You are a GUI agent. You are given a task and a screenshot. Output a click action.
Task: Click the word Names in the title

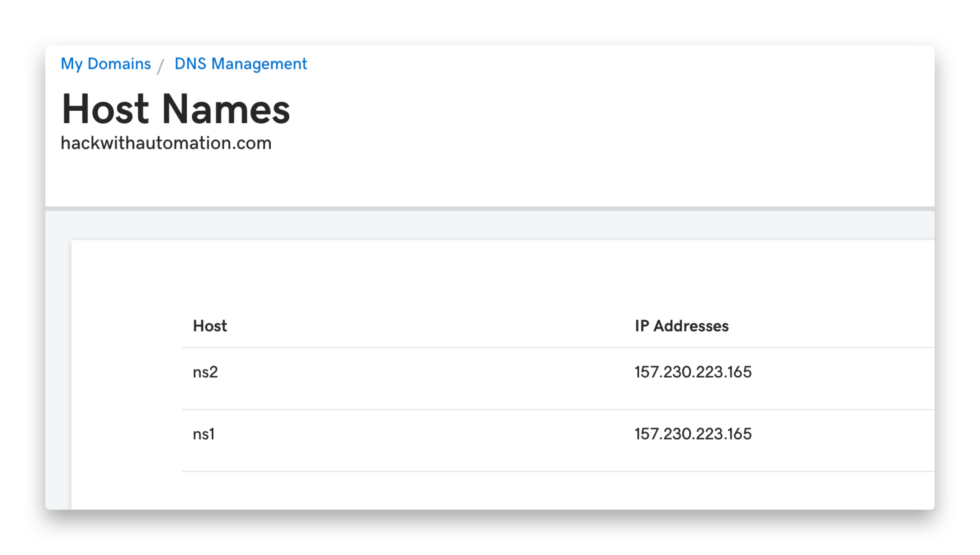click(x=226, y=109)
